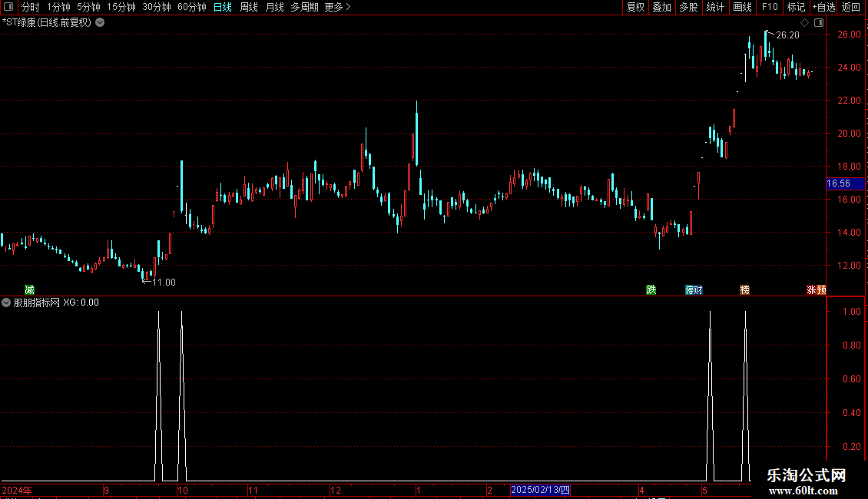
Task: Click the 返回 back button
Action: coord(851,7)
